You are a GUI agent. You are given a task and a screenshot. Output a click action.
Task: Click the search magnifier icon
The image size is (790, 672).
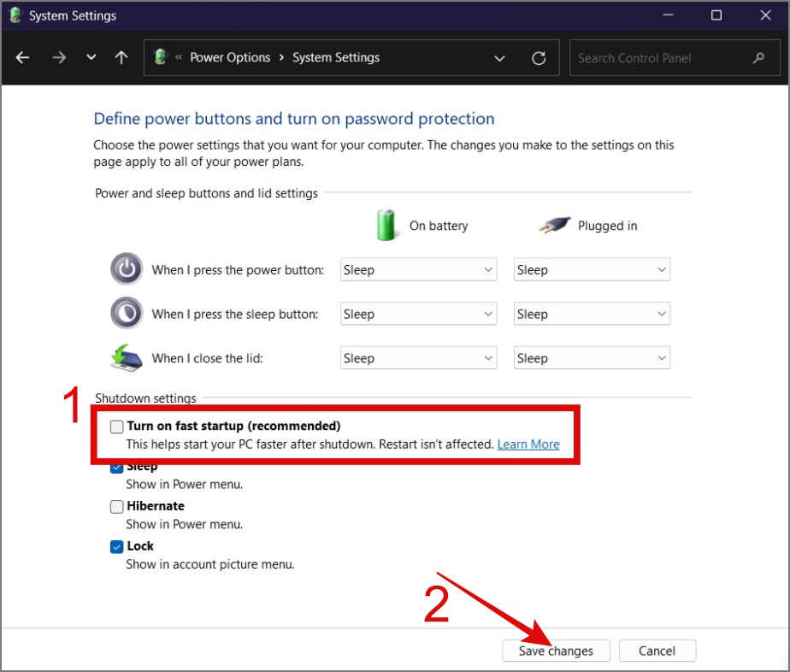click(758, 58)
